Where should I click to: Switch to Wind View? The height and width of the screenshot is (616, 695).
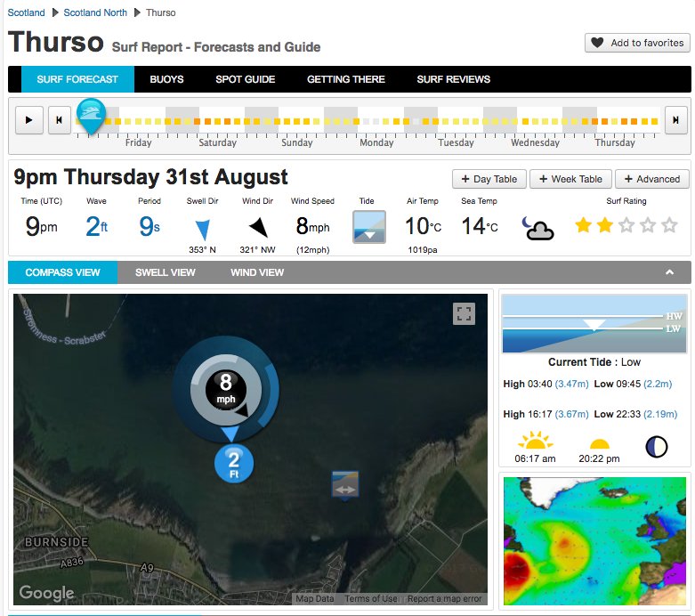[x=257, y=272]
